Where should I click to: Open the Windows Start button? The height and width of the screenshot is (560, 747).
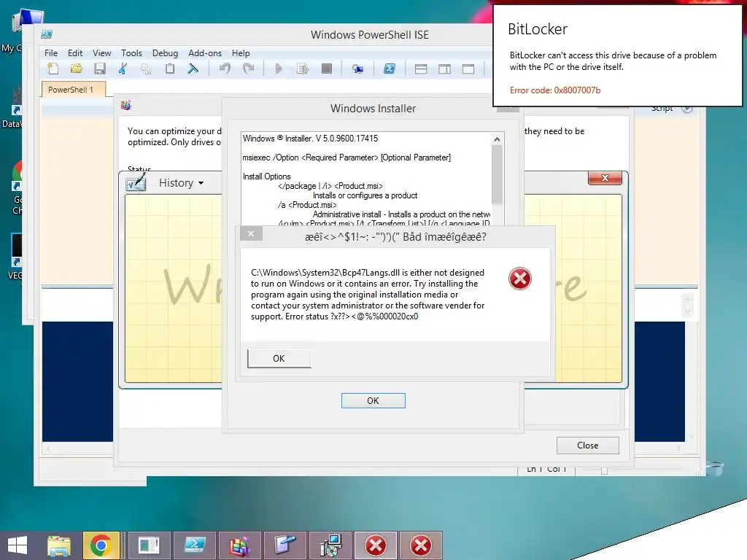(18, 545)
